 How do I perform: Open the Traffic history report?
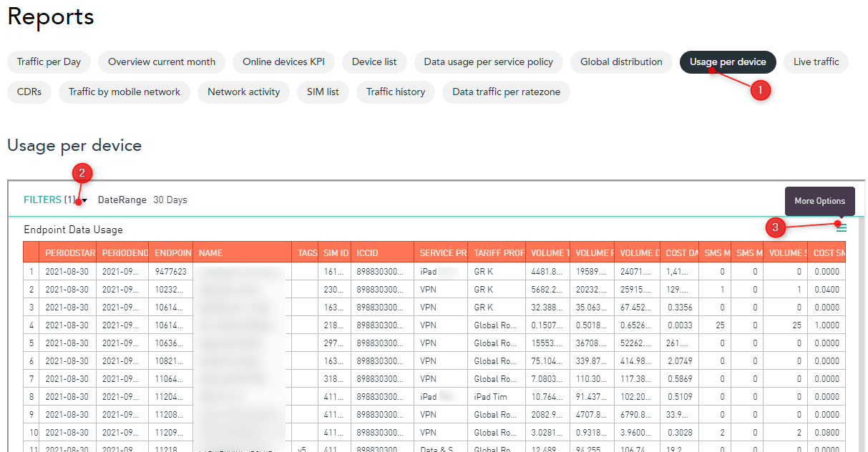[x=396, y=92]
